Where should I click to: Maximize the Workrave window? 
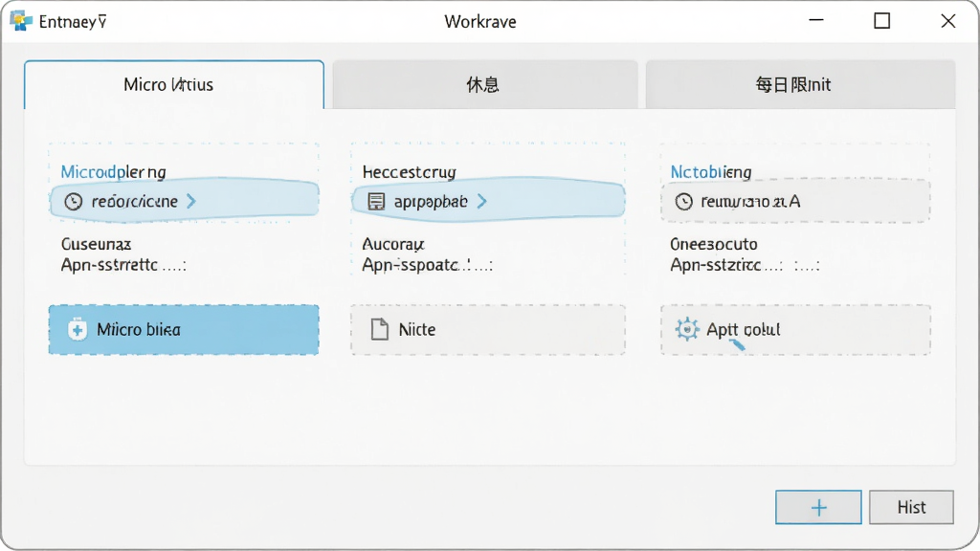pyautogui.click(x=881, y=21)
